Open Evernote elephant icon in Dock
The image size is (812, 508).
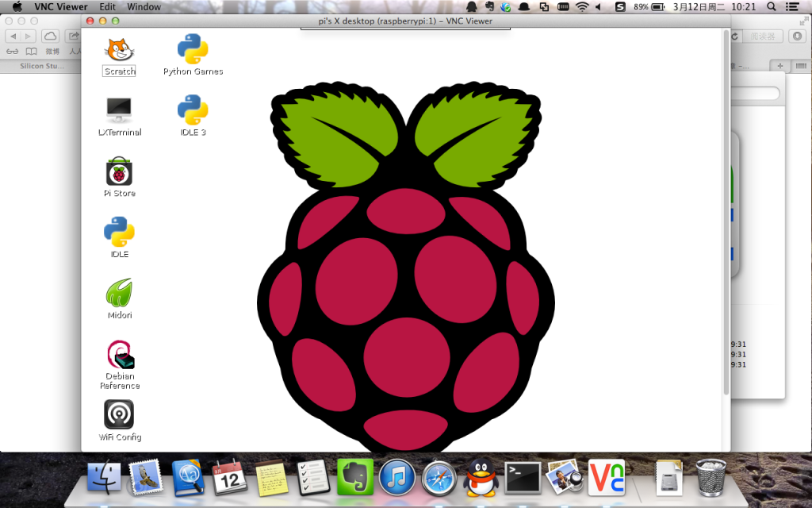pos(355,477)
